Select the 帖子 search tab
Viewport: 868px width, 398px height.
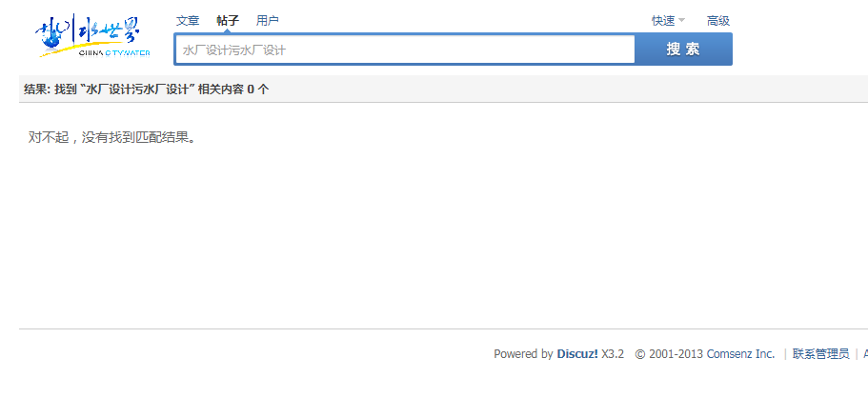pos(228,21)
